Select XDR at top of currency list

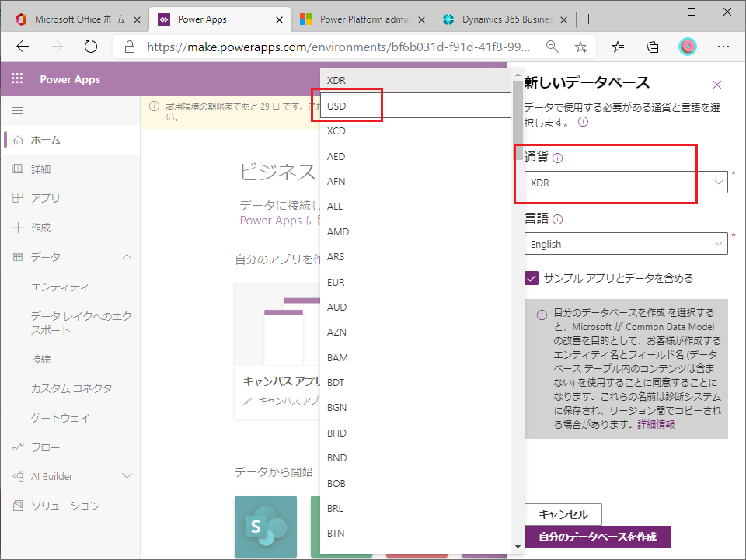(x=416, y=80)
